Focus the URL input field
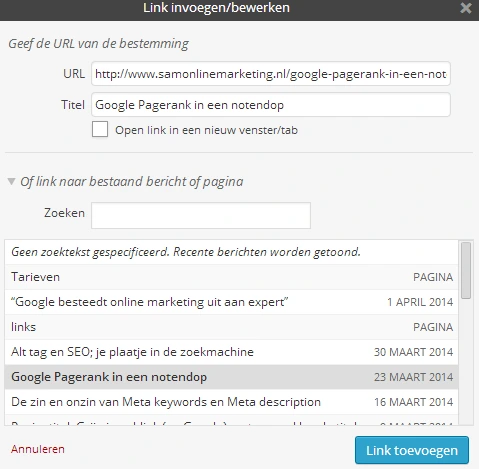 coord(271,74)
